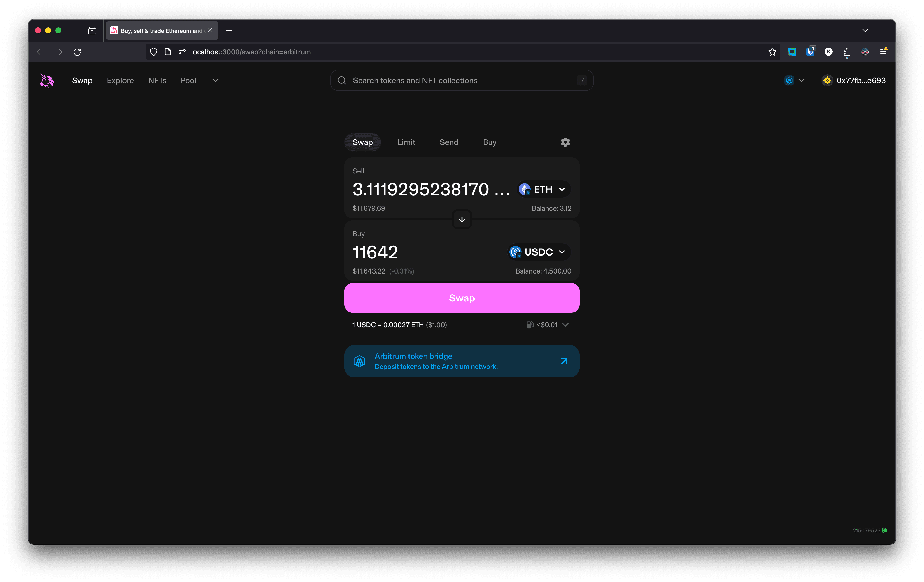Image resolution: width=924 pixels, height=582 pixels.
Task: Click the block number 215079523
Action: click(866, 530)
